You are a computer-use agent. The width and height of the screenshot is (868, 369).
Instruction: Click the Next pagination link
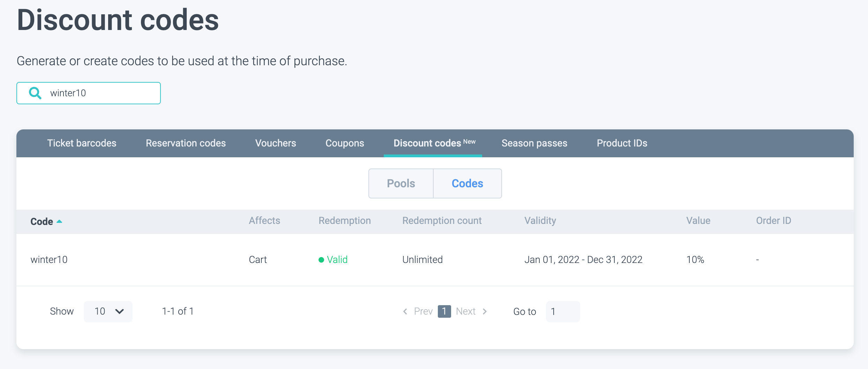[466, 311]
